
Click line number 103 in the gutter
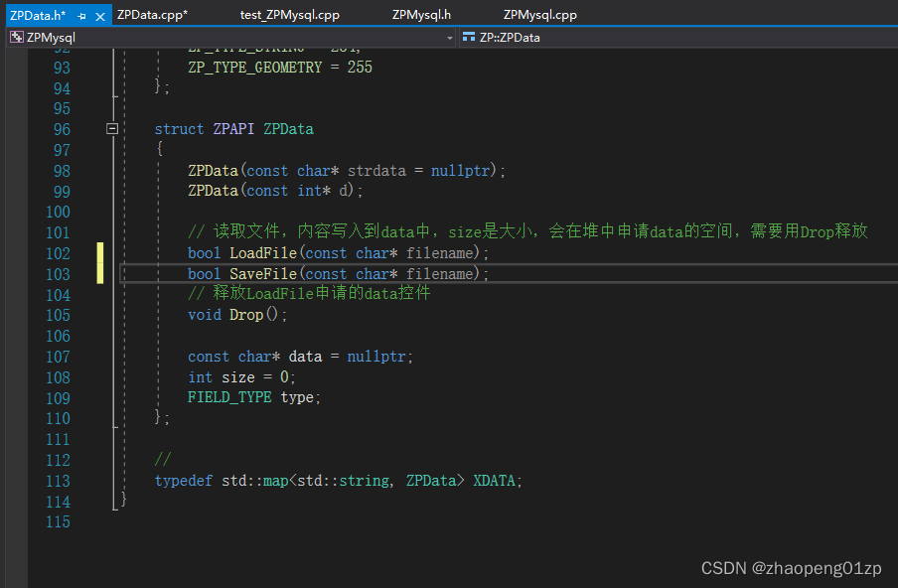click(59, 274)
